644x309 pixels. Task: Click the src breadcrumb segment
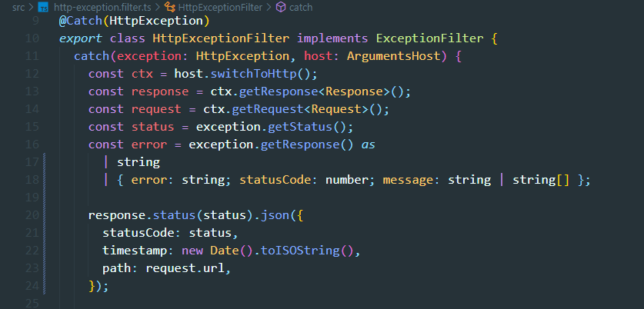[x=18, y=8]
